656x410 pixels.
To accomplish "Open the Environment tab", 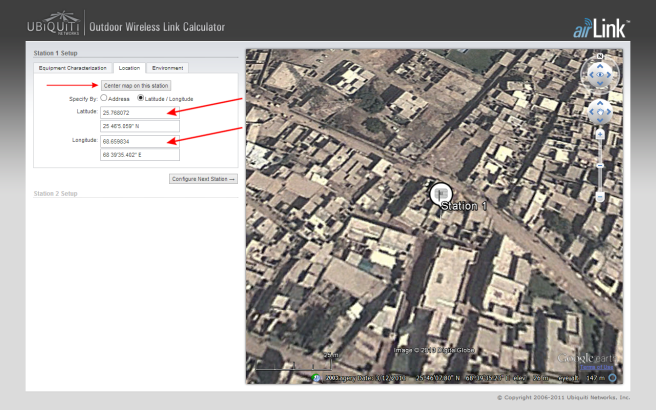I will (167, 68).
